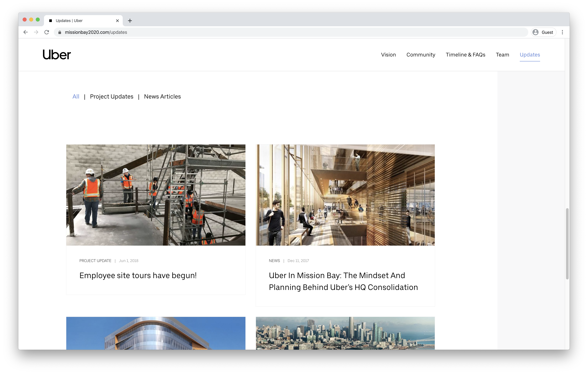Screen dimensions: 588x374
Task: Open the Guest profile button
Action: 543,32
